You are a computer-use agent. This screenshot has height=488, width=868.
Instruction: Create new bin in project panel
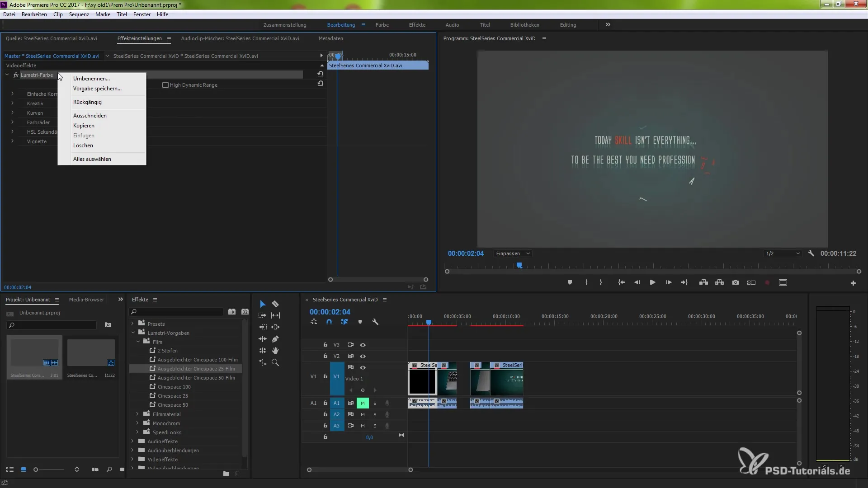(x=122, y=469)
